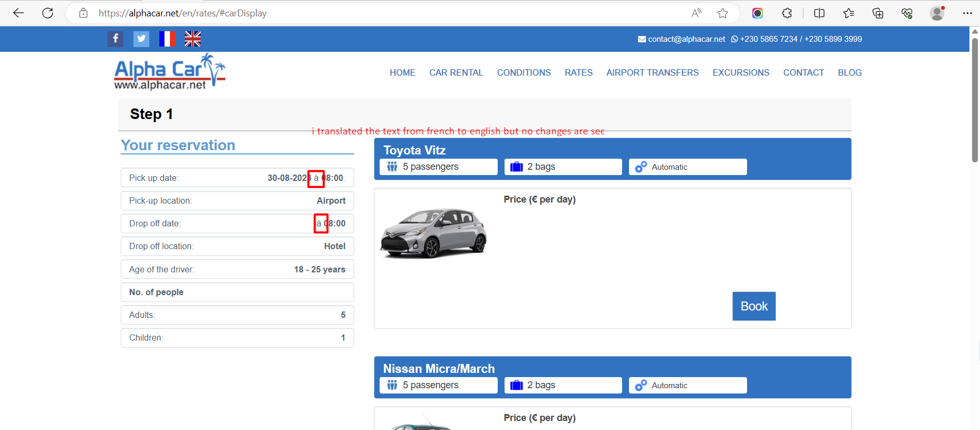Image resolution: width=980 pixels, height=430 pixels.
Task: Open the CONTACT menu item
Action: pyautogui.click(x=804, y=72)
